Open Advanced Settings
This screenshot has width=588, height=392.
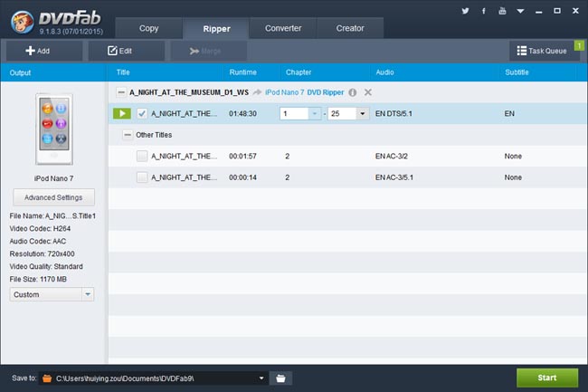pyautogui.click(x=53, y=197)
